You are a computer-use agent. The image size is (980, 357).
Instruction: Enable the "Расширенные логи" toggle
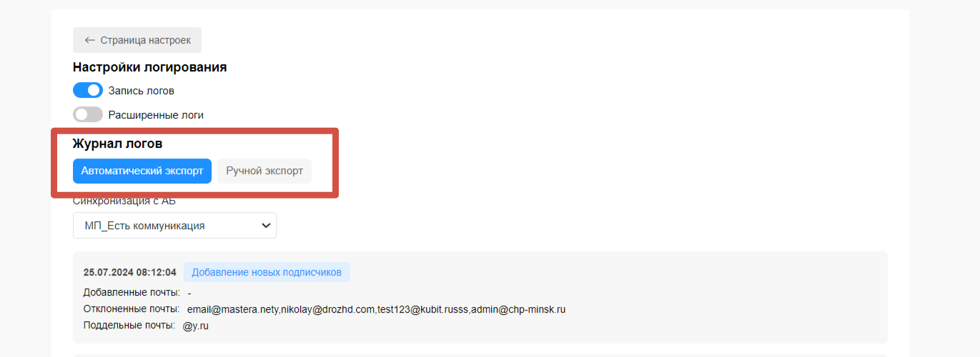click(88, 114)
